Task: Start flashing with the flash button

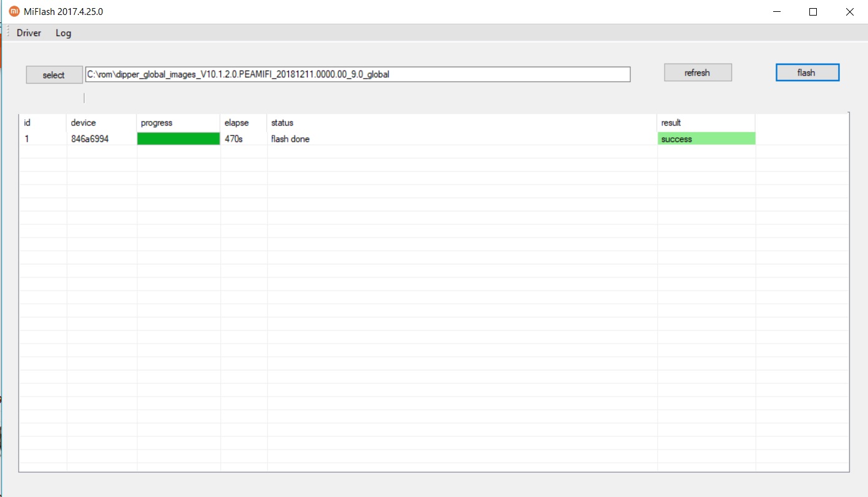Action: pos(807,73)
